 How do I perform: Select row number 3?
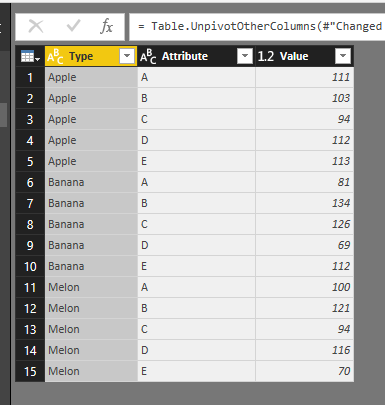[30, 119]
